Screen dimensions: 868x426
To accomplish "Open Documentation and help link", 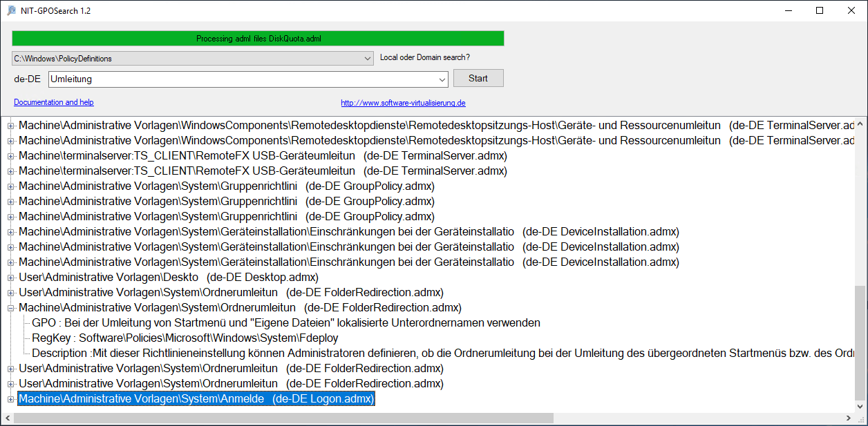I will tap(54, 102).
